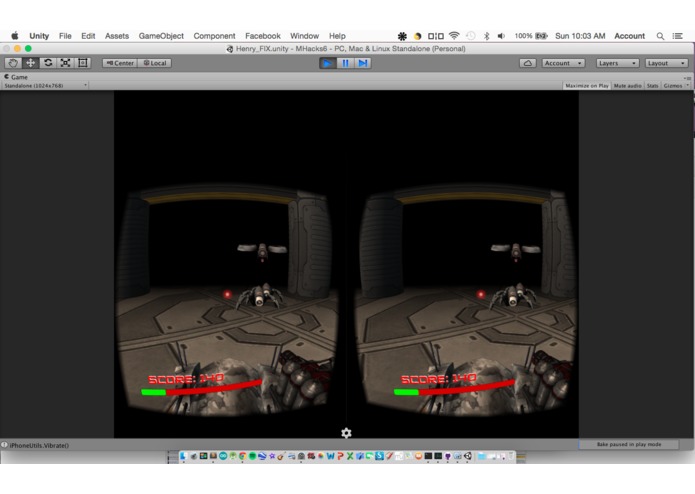The image size is (695, 494).
Task: Open the Apple menu
Action: pos(15,36)
